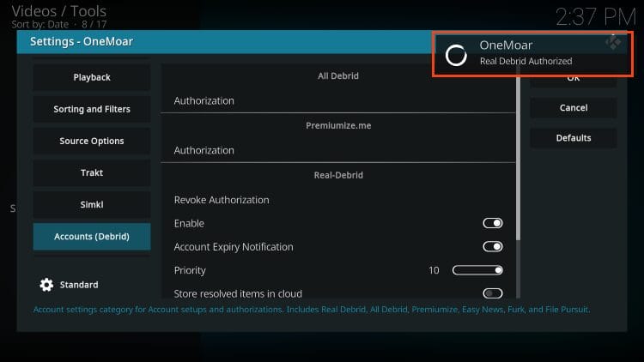Open All Debrid Authorization
The height and width of the screenshot is (362, 644).
[337, 100]
